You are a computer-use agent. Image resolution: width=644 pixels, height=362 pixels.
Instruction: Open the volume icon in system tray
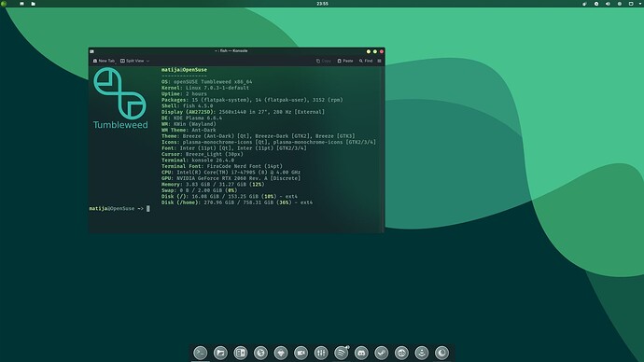tap(608, 4)
